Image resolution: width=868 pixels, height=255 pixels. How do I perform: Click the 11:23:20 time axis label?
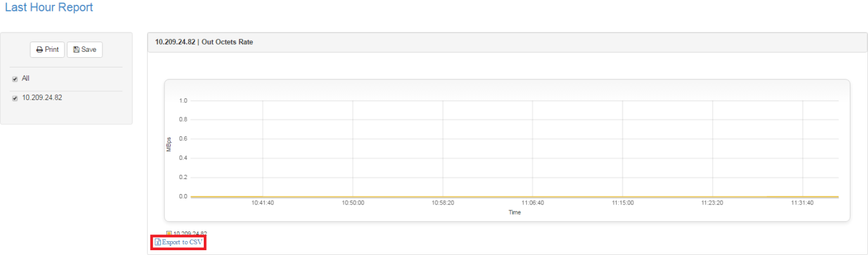tap(712, 203)
